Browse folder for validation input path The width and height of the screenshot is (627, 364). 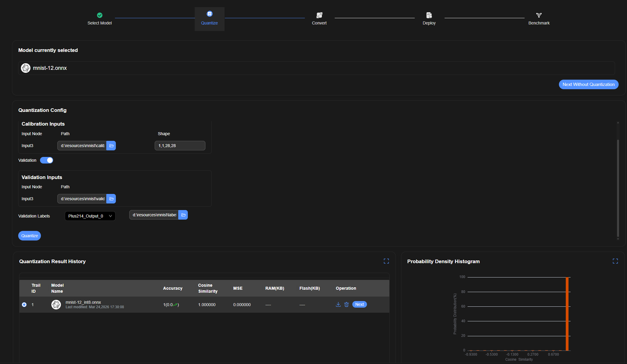point(111,199)
